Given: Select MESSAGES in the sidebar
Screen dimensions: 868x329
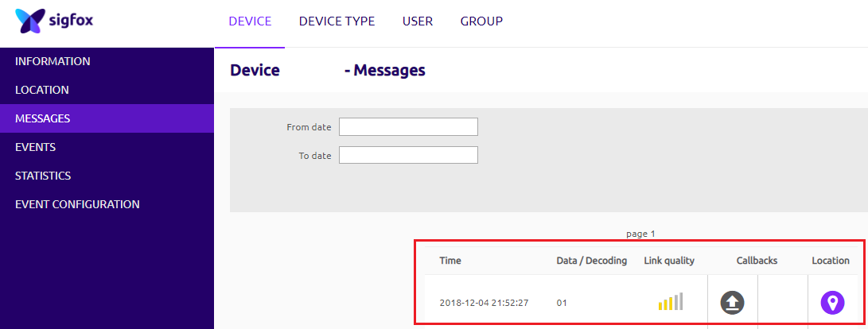Looking at the screenshot, I should [x=107, y=118].
